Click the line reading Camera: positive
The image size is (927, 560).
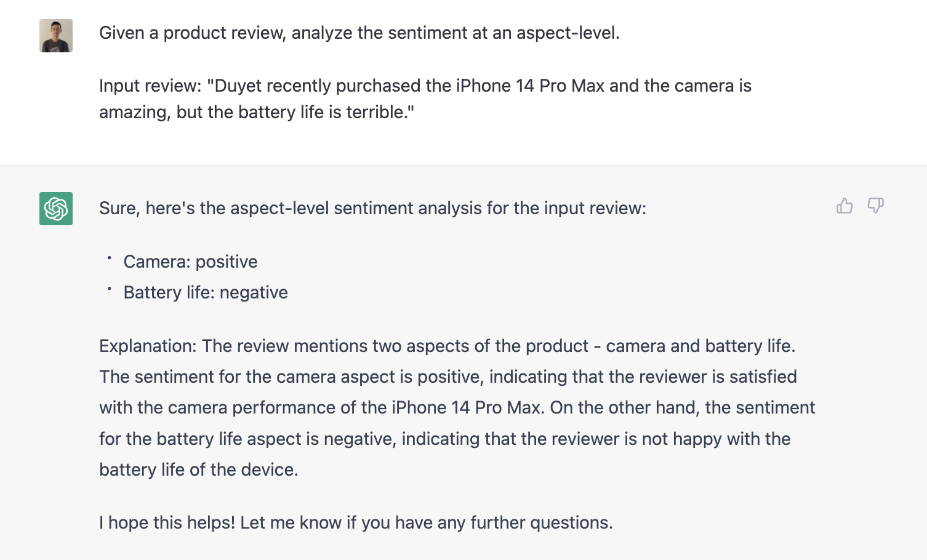click(190, 262)
